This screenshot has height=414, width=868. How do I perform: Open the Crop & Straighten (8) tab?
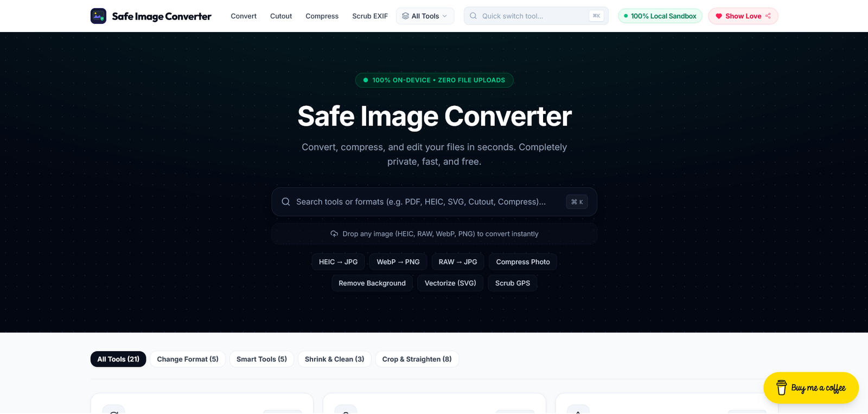pyautogui.click(x=417, y=359)
